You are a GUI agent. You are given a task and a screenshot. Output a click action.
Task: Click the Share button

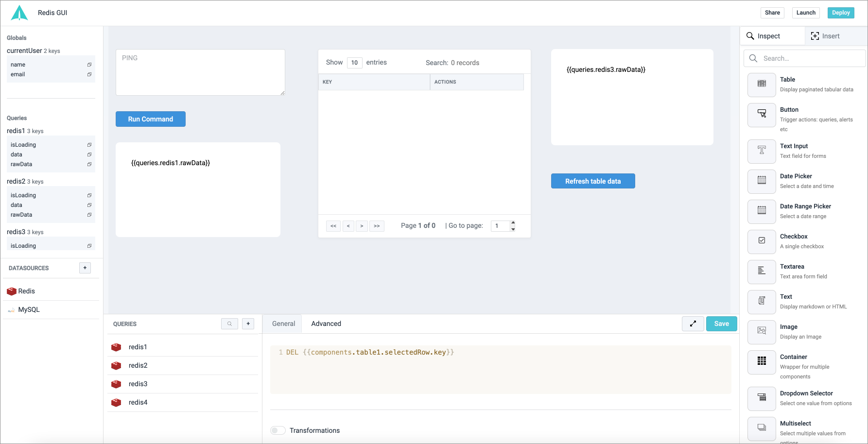point(772,13)
